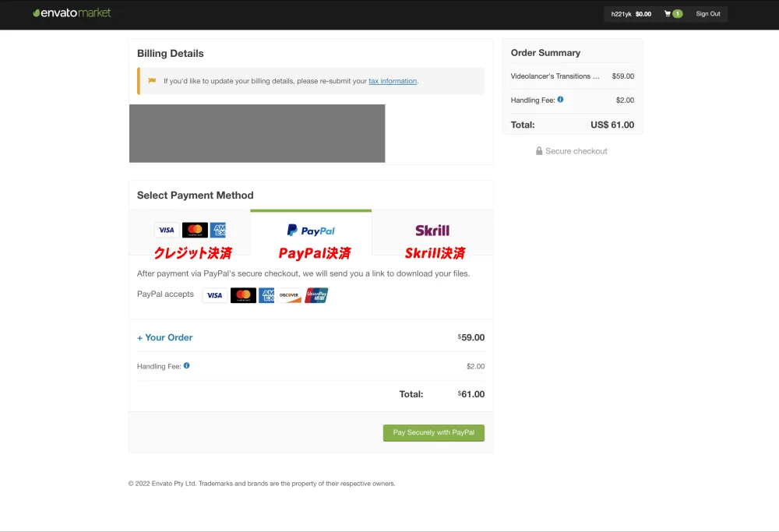The width and height of the screenshot is (779, 532).
Task: Expand the Your Order section
Action: click(x=165, y=337)
